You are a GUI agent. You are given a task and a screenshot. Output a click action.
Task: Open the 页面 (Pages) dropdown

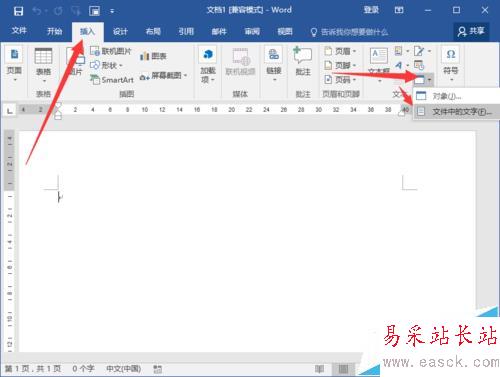[14, 65]
